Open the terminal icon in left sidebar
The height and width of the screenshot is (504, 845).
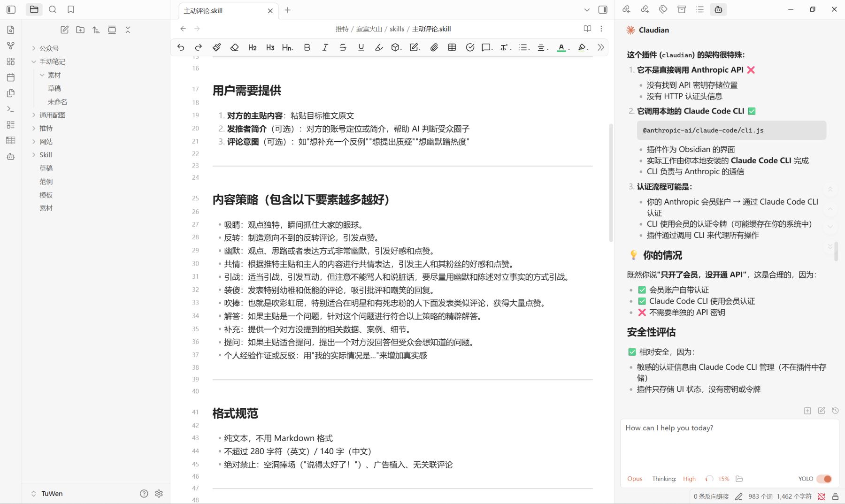(x=10, y=109)
